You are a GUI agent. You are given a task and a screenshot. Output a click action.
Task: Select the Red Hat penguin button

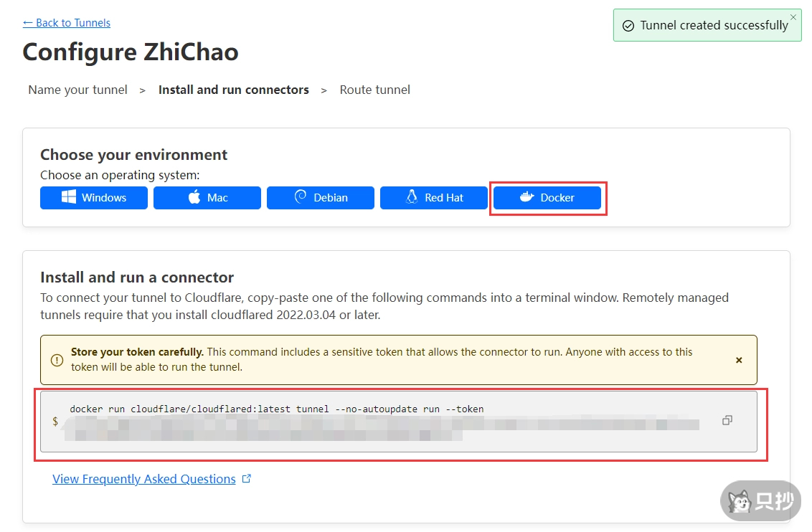pyautogui.click(x=434, y=198)
